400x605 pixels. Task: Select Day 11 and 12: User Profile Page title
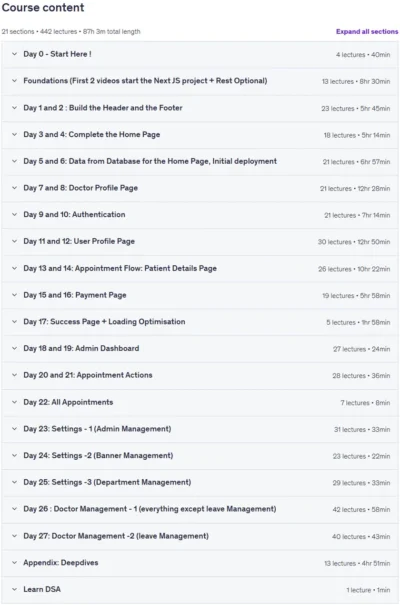pyautogui.click(x=79, y=242)
